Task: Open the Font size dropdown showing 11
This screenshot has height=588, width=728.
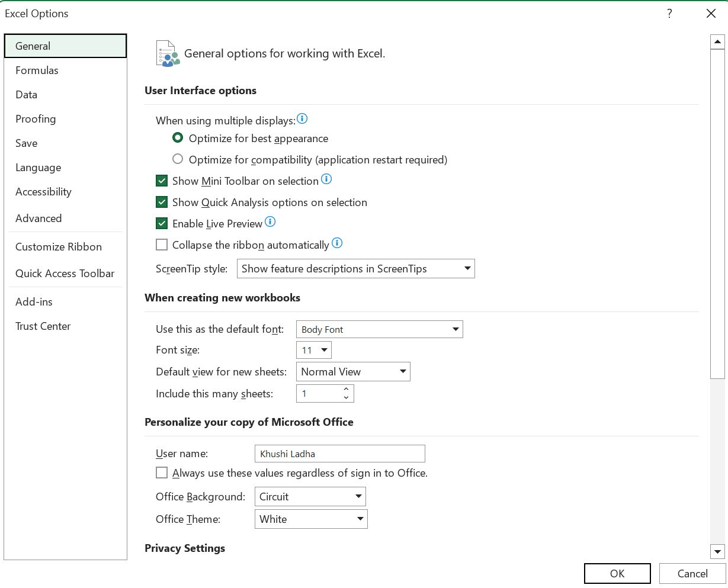Action: coord(314,350)
